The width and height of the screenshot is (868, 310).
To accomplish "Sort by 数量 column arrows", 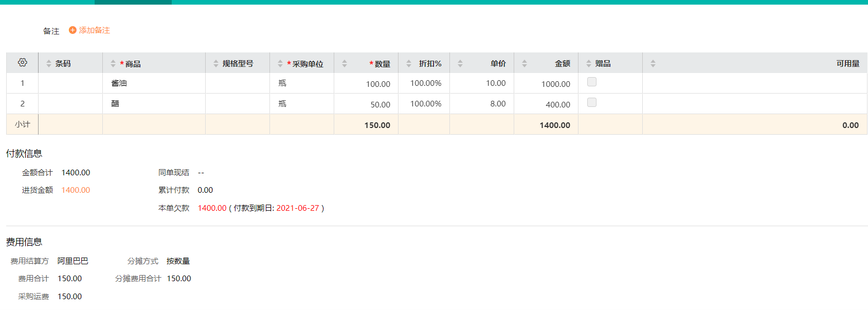I will [x=345, y=64].
